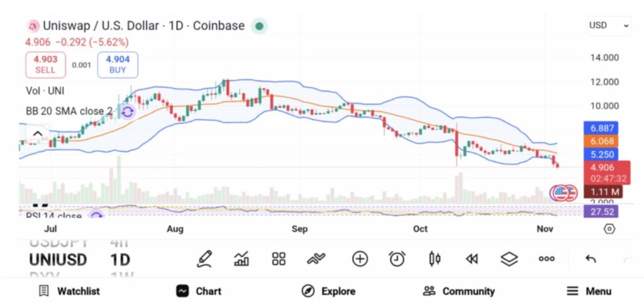This screenshot has width=644, height=303.
Task: Open the object tree layers icon
Action: (509, 258)
